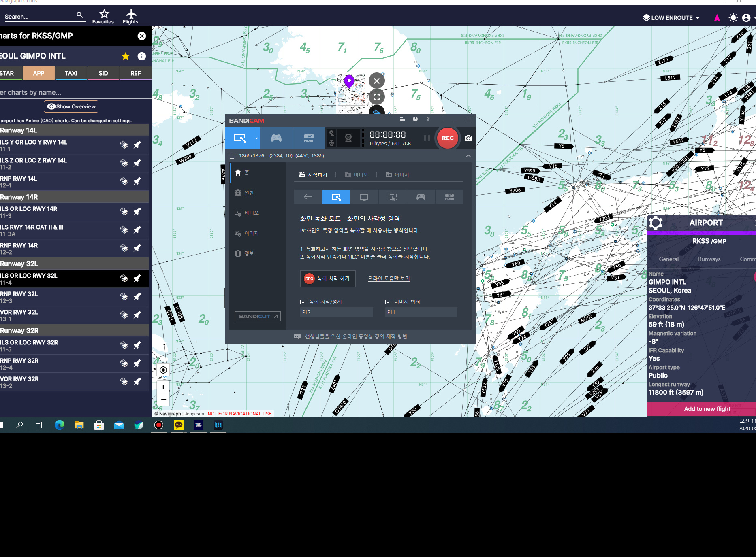Open Favorites star in Navigraph top bar
The height and width of the screenshot is (557, 756).
coord(103,16)
